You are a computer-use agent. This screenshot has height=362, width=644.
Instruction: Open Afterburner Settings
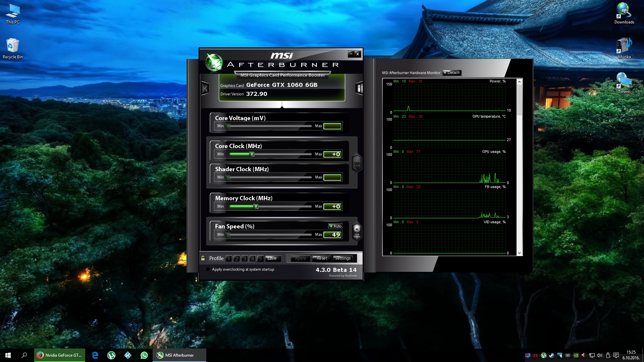(x=342, y=258)
